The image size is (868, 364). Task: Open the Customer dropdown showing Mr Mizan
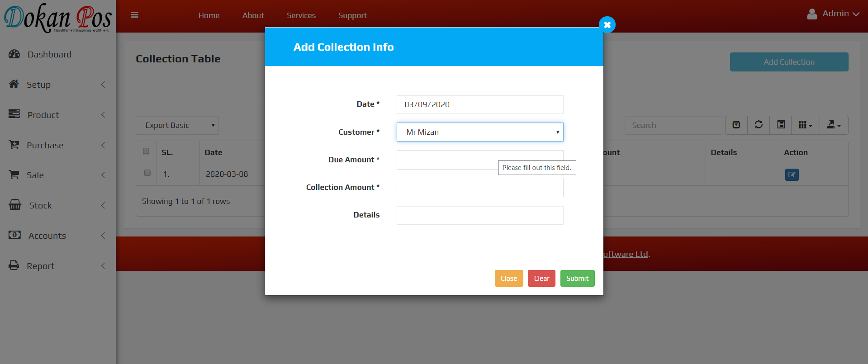[x=479, y=132]
